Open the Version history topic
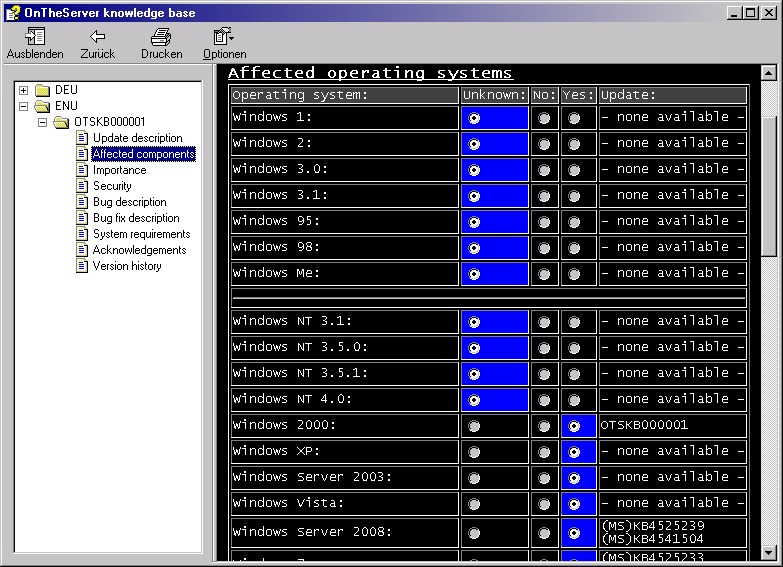Screen dimensions: 783x567 (x=127, y=266)
